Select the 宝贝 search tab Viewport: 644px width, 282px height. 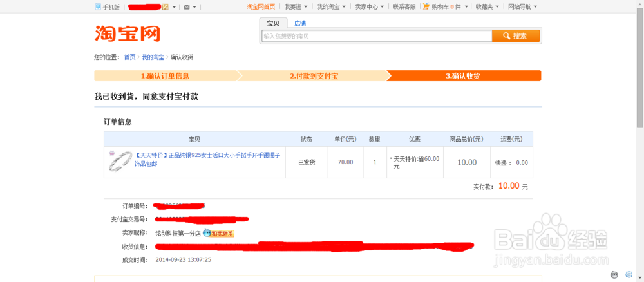[x=273, y=23]
